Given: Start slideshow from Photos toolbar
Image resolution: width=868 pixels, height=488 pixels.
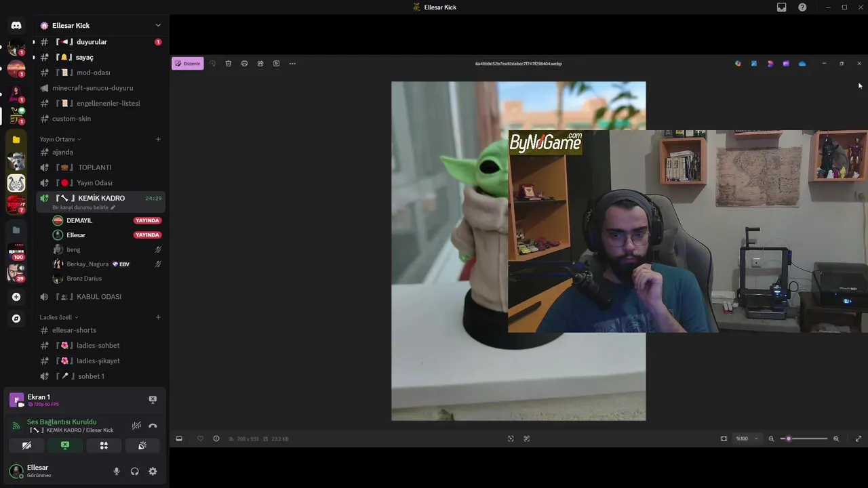Looking at the screenshot, I should 276,64.
